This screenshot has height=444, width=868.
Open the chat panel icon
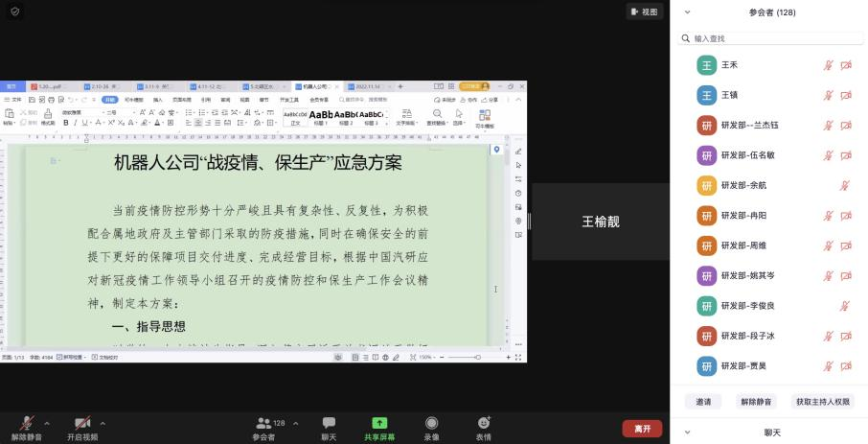coord(329,422)
